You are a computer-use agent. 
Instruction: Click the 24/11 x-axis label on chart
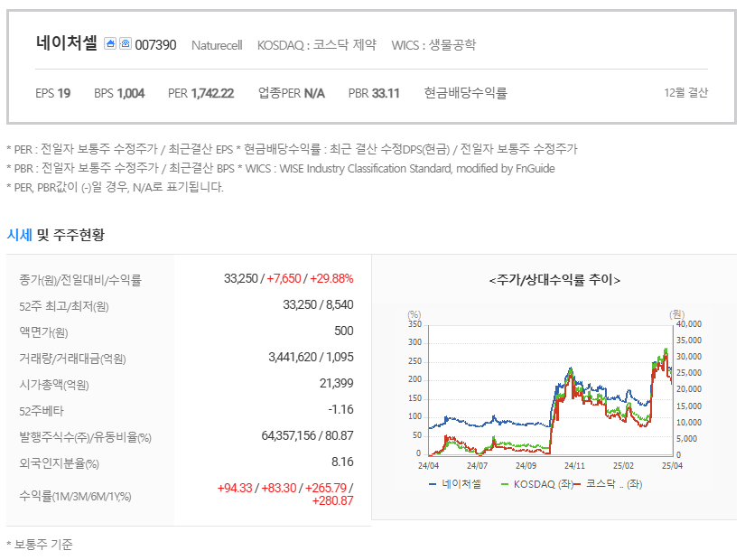574,466
